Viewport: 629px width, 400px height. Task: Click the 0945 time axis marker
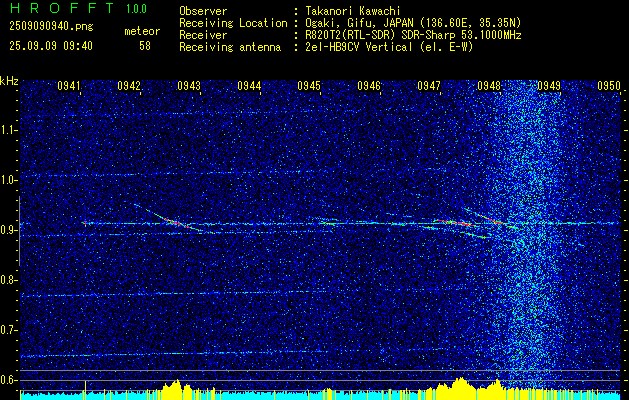309,85
